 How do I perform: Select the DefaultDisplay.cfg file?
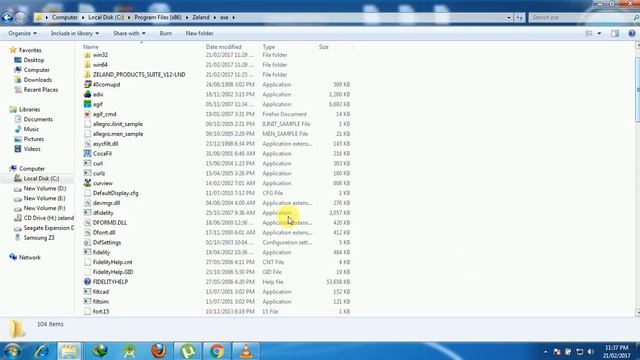(116, 193)
